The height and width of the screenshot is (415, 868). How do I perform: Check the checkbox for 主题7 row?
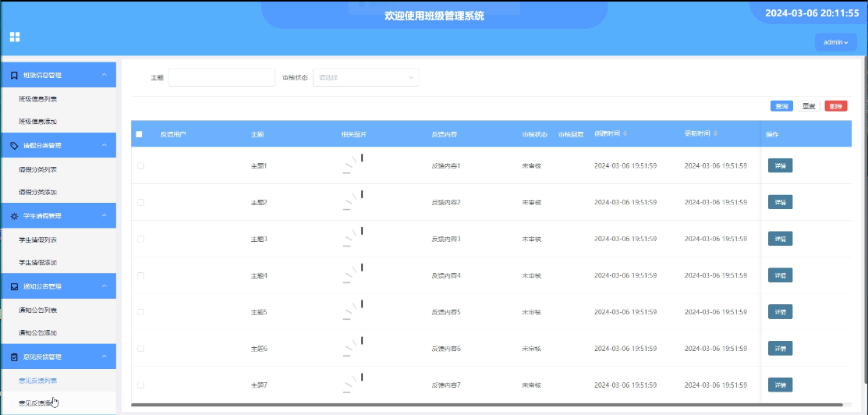140,385
